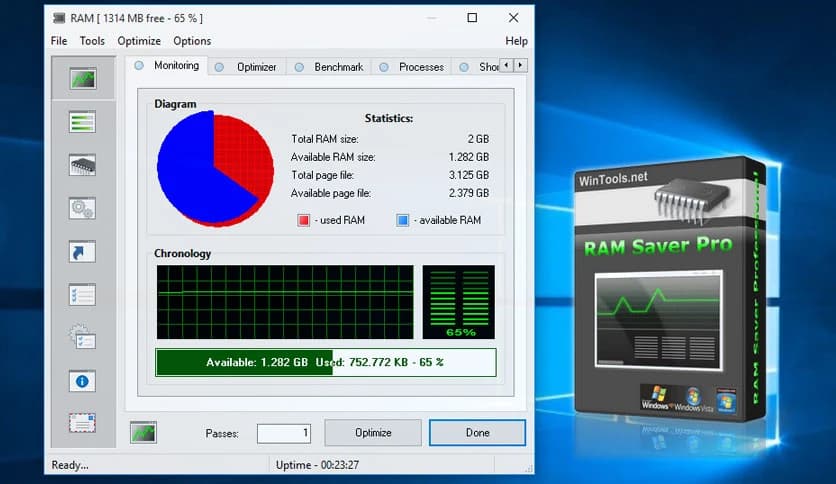Switch to the Optimizer tab
The height and width of the screenshot is (484, 836).
pyautogui.click(x=247, y=67)
